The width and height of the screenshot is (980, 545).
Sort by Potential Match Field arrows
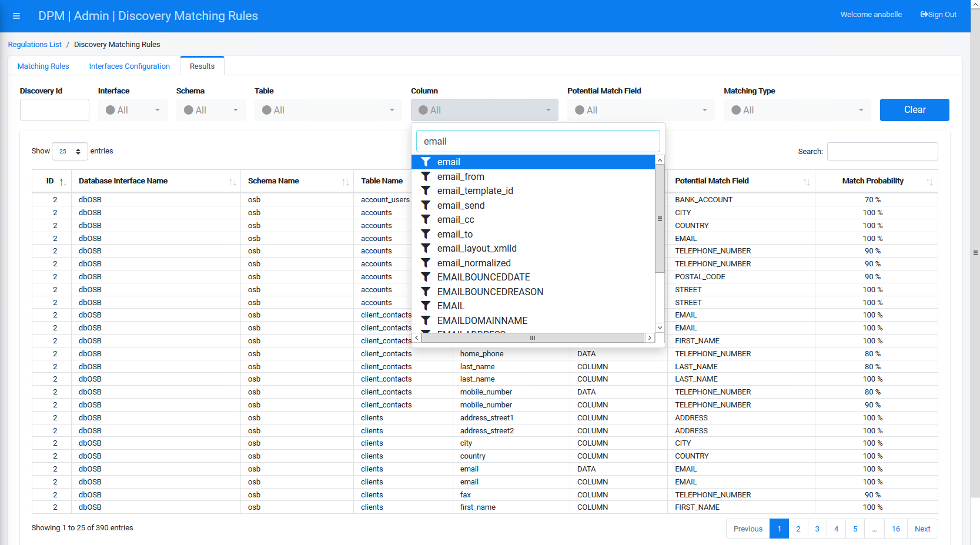(807, 182)
